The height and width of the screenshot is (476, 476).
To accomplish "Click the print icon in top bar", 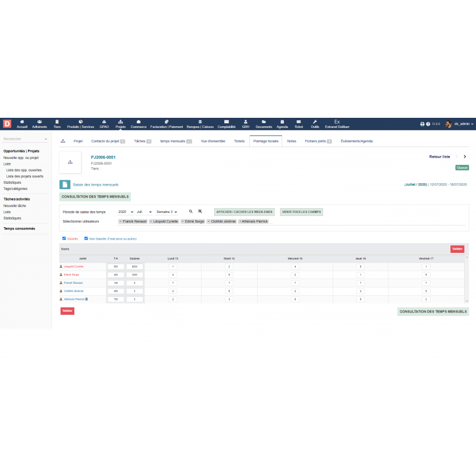I will pyautogui.click(x=422, y=124).
